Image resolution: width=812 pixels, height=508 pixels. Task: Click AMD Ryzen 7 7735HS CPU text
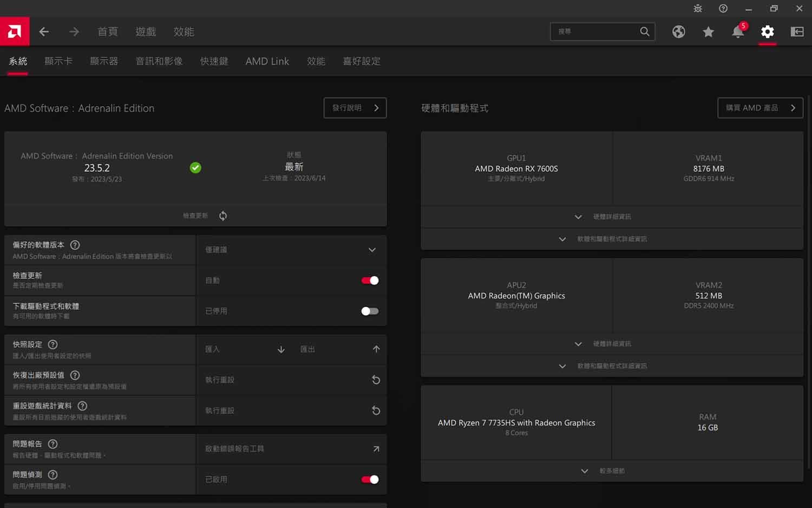tap(516, 422)
